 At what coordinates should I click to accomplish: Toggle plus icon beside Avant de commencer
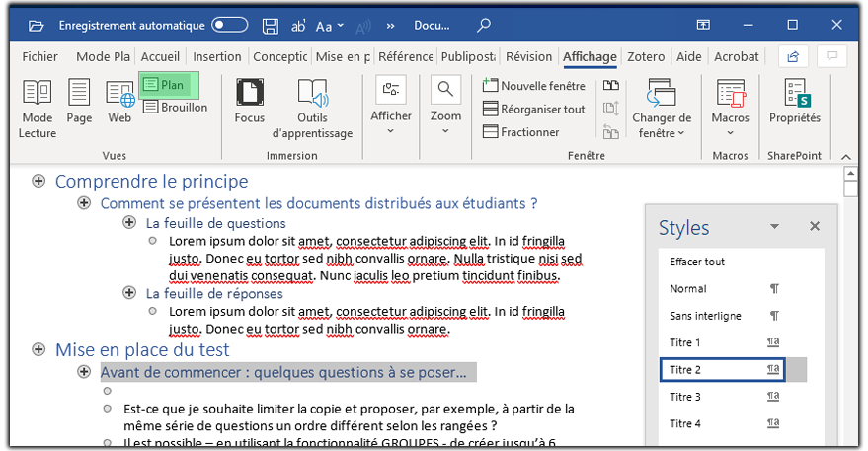click(84, 372)
